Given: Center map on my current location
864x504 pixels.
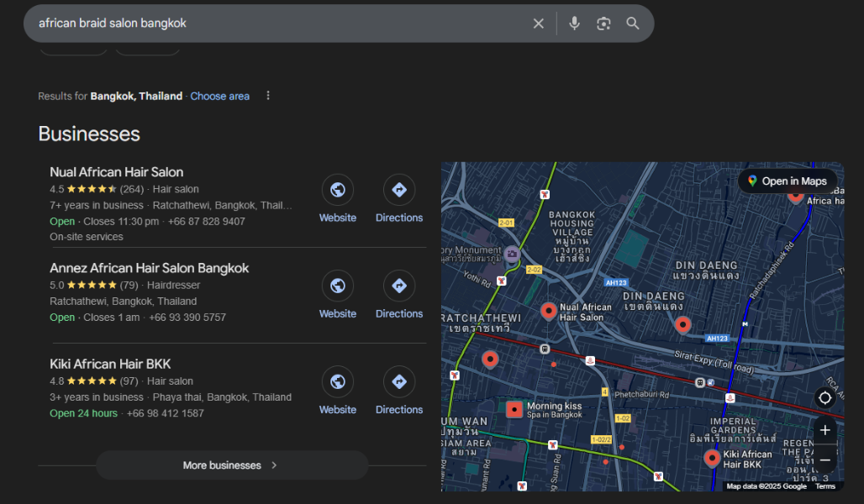Looking at the screenshot, I should [824, 397].
